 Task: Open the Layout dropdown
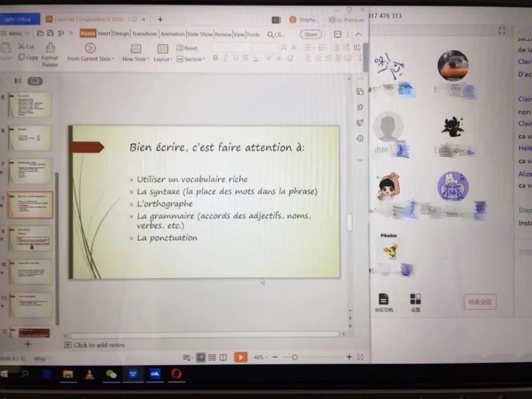pos(163,59)
